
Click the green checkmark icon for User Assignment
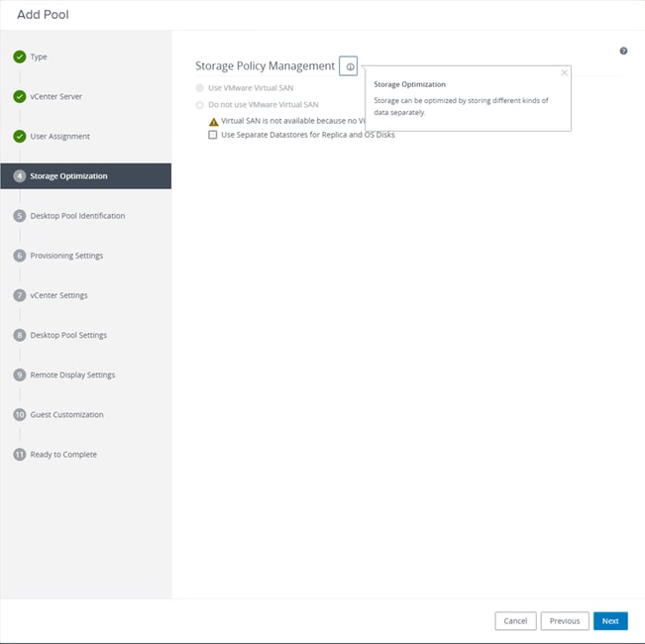click(x=20, y=137)
